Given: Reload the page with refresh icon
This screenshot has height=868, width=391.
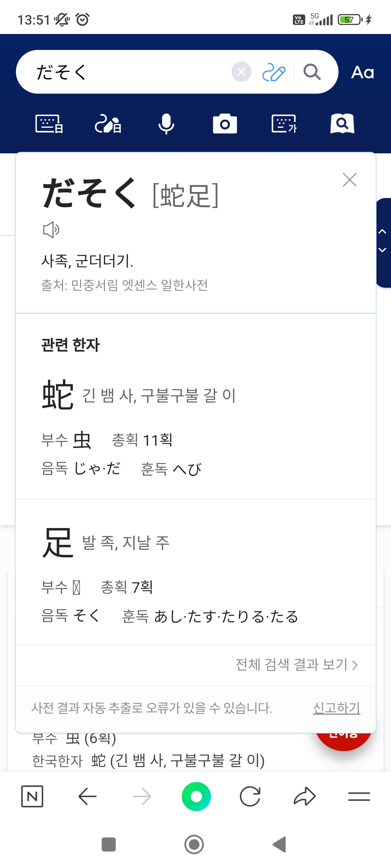Looking at the screenshot, I should pyautogui.click(x=250, y=796).
